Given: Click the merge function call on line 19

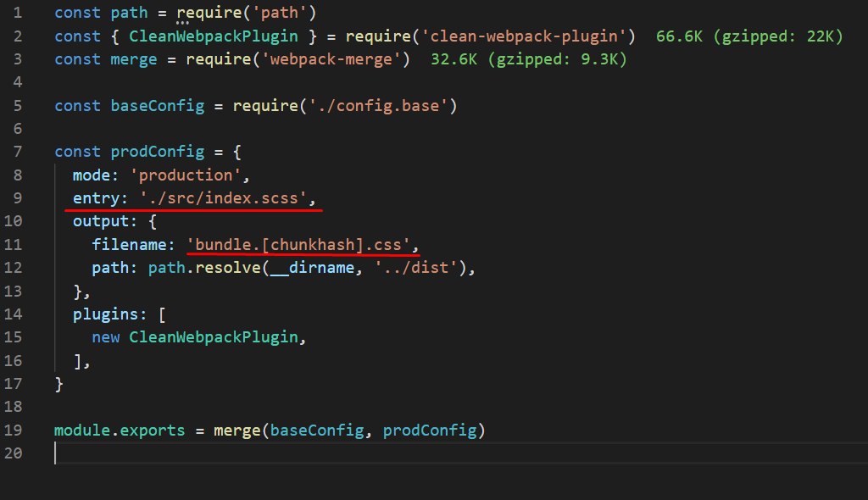Looking at the screenshot, I should coord(237,431).
